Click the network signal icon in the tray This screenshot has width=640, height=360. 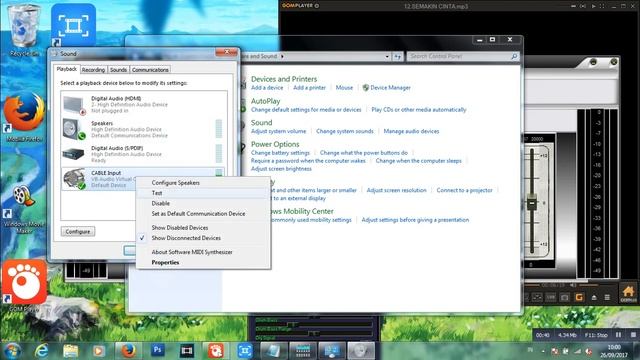tap(577, 351)
